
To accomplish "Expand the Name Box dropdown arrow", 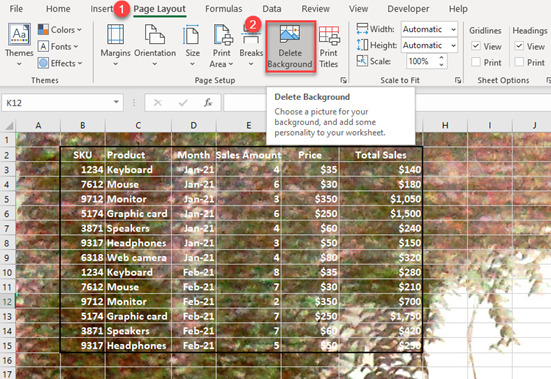I will [116, 102].
